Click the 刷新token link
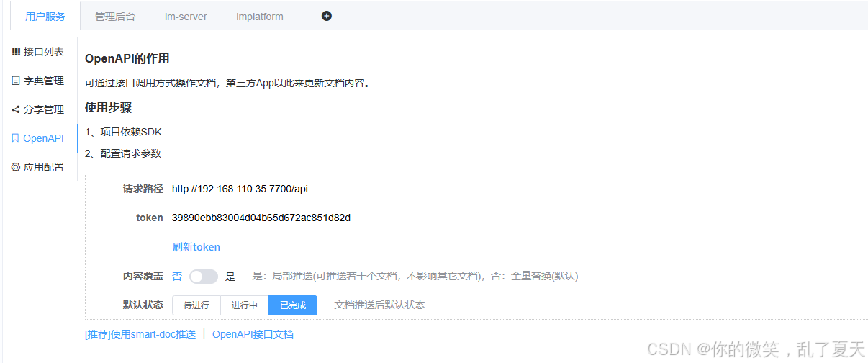Viewport: 868px width, 363px height. tap(196, 247)
